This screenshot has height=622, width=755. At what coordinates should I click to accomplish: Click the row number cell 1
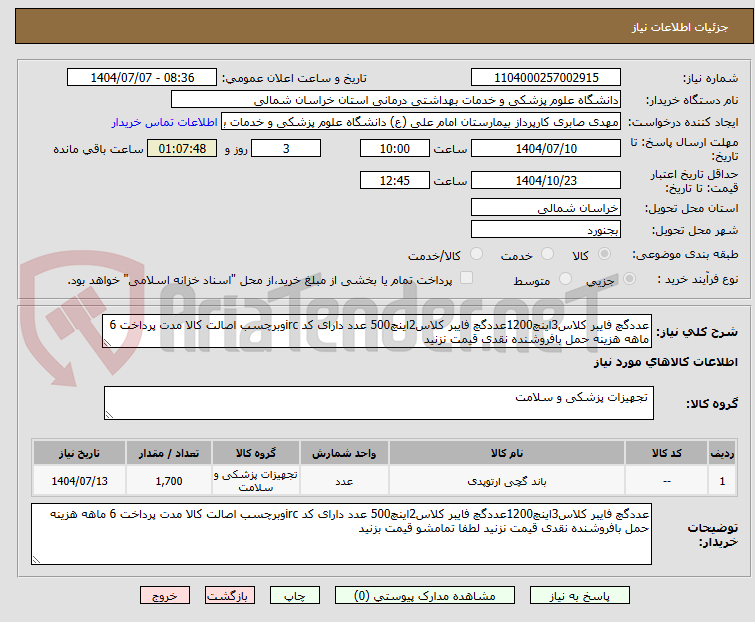coord(722,481)
